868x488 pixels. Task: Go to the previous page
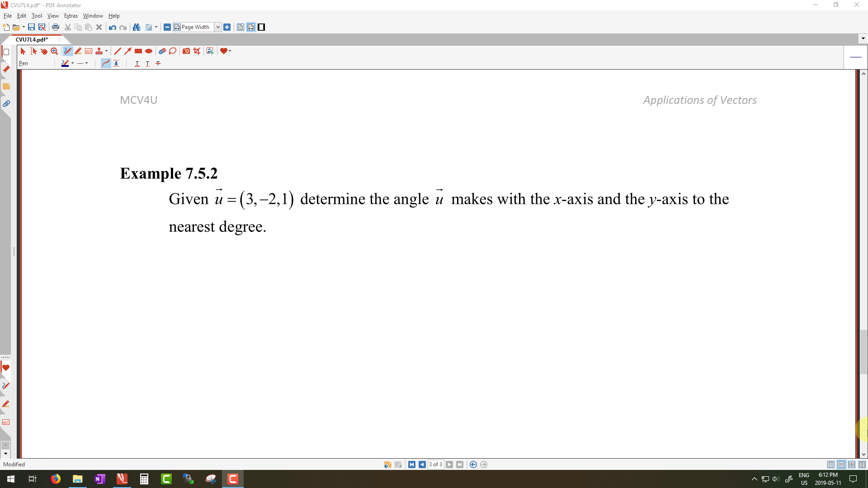422,465
